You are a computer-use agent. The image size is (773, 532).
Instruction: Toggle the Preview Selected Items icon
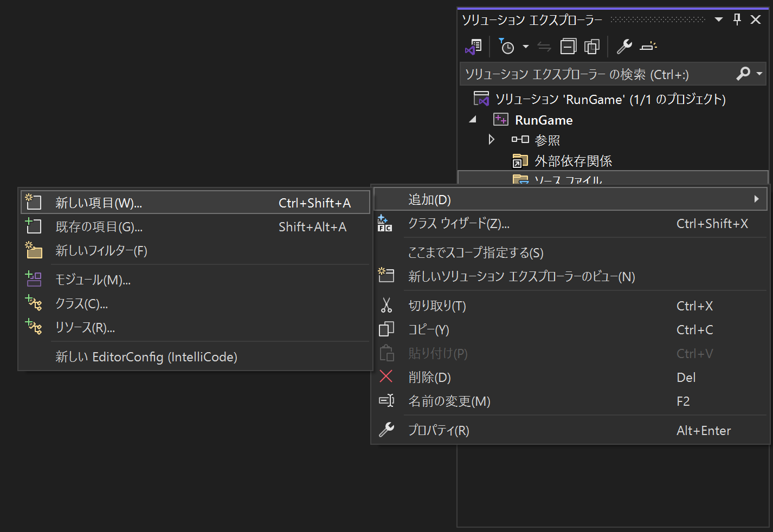(x=648, y=47)
